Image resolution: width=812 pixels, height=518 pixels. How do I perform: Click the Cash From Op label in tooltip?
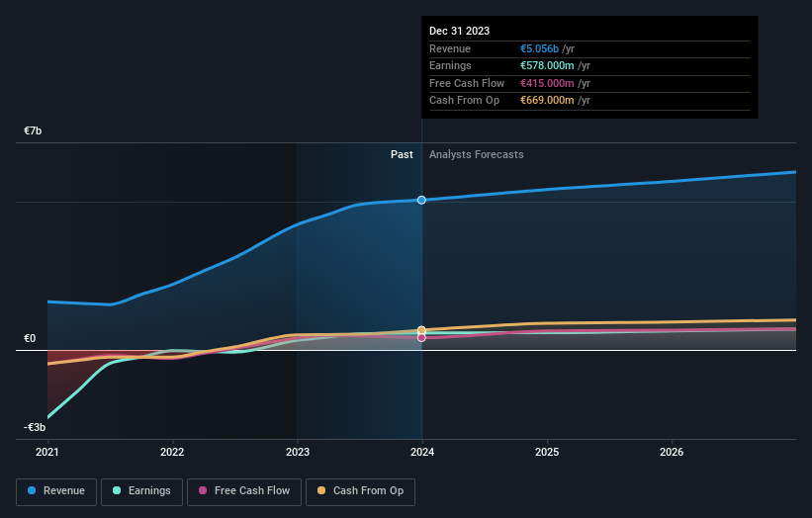[465, 101]
